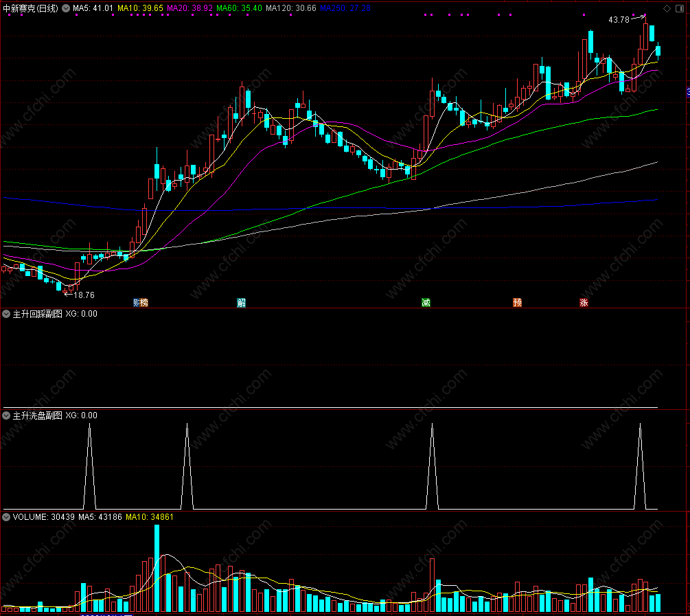Image resolution: width=690 pixels, height=616 pixels.
Task: Click the blue 财 event marker
Action: (137, 302)
